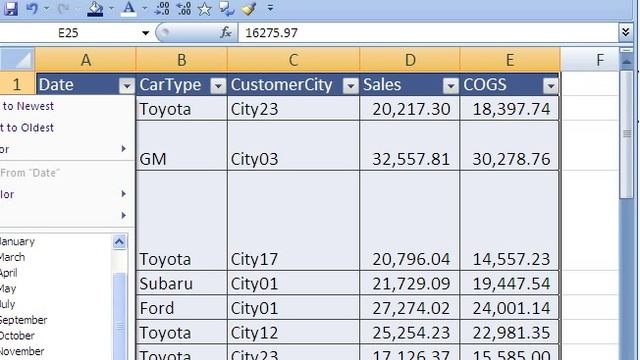Screen dimensions: 640x360
Task: Select COGS cell 18,397.74
Action: tap(510, 109)
